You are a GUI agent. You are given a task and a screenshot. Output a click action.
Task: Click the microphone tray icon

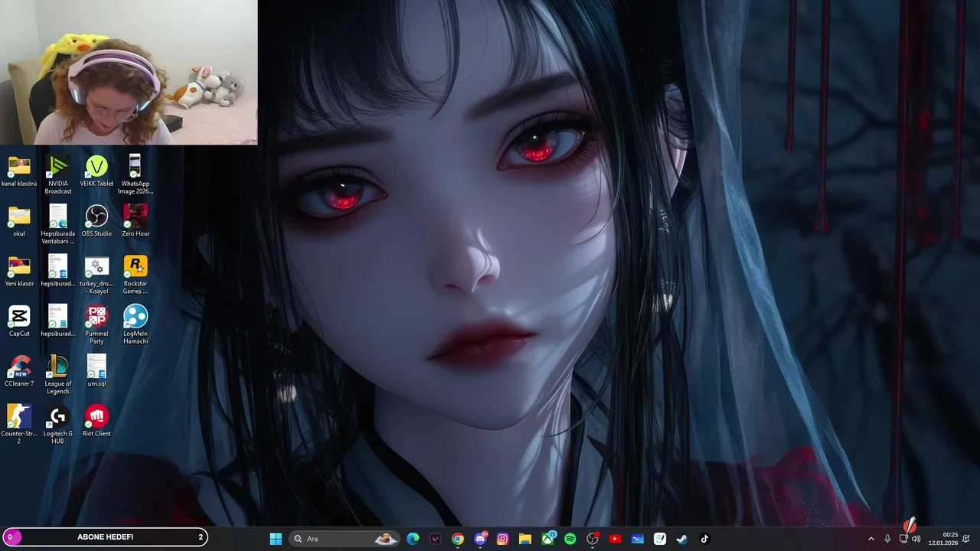[887, 539]
